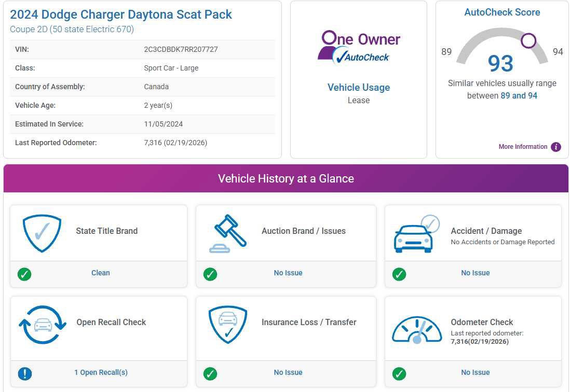Click the green checkmark under Insurance Loss
Screen dimensions: 570x392
coord(210,373)
